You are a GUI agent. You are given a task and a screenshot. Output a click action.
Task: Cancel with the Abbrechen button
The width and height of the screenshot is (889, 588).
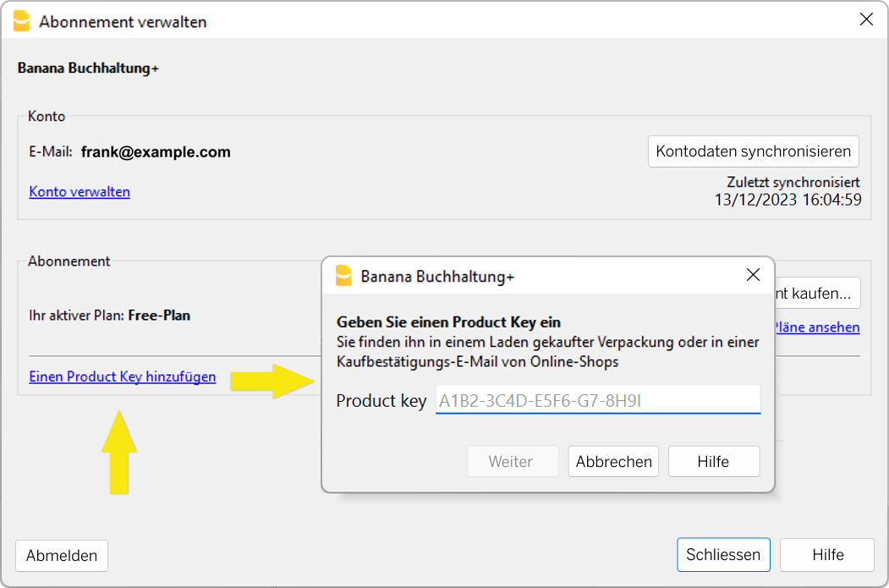(x=612, y=461)
